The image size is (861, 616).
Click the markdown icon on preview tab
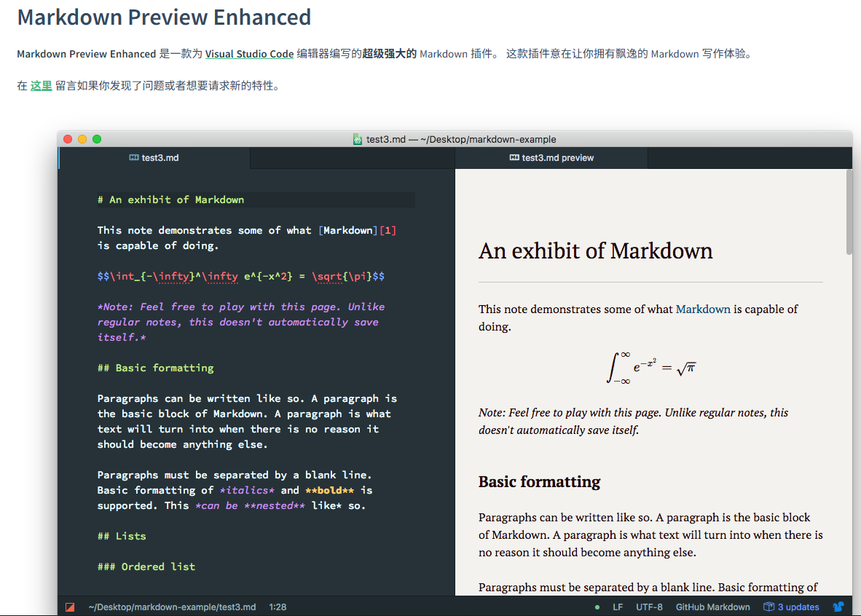[x=514, y=157]
